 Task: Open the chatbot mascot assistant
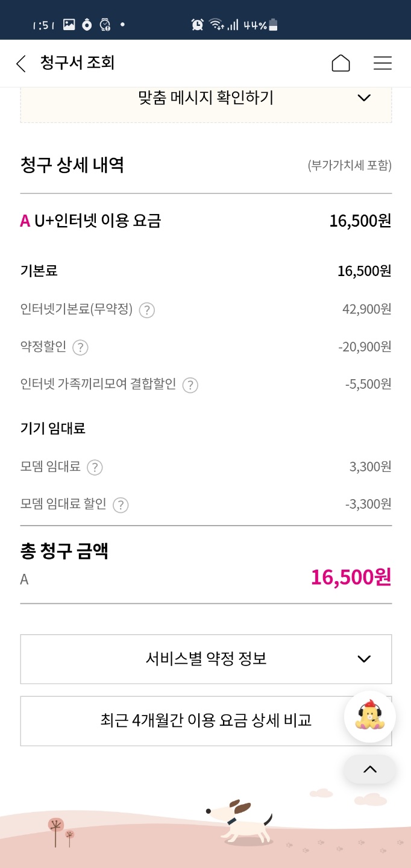[369, 715]
